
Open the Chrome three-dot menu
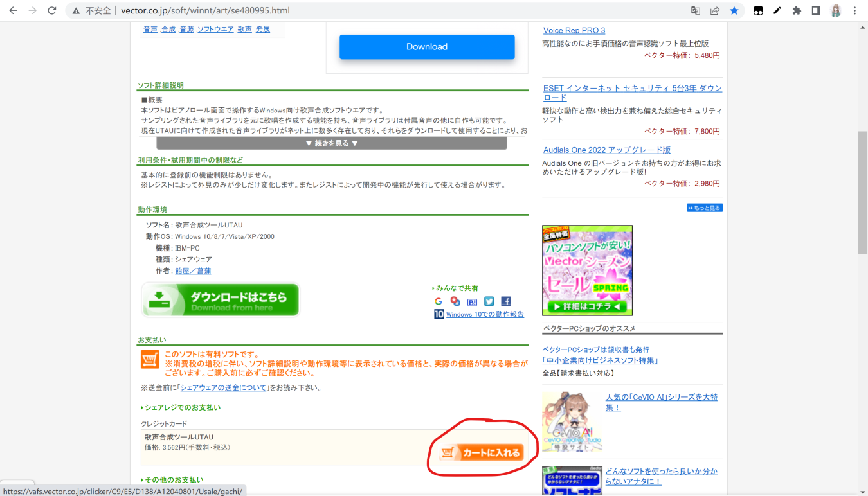tap(854, 11)
